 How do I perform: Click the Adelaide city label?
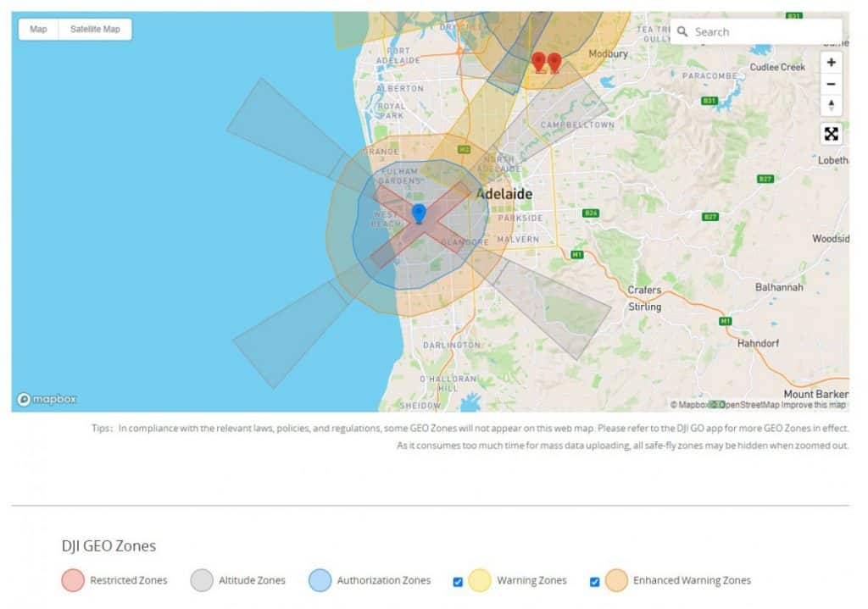click(x=504, y=194)
